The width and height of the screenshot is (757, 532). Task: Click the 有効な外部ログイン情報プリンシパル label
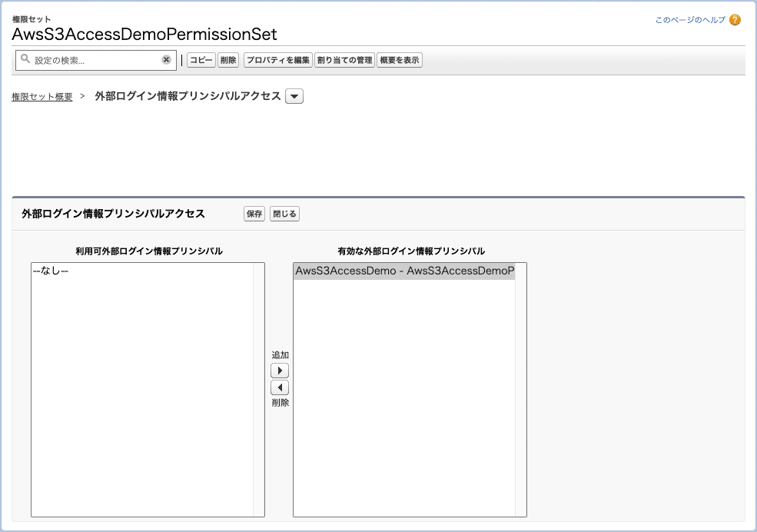(x=411, y=251)
